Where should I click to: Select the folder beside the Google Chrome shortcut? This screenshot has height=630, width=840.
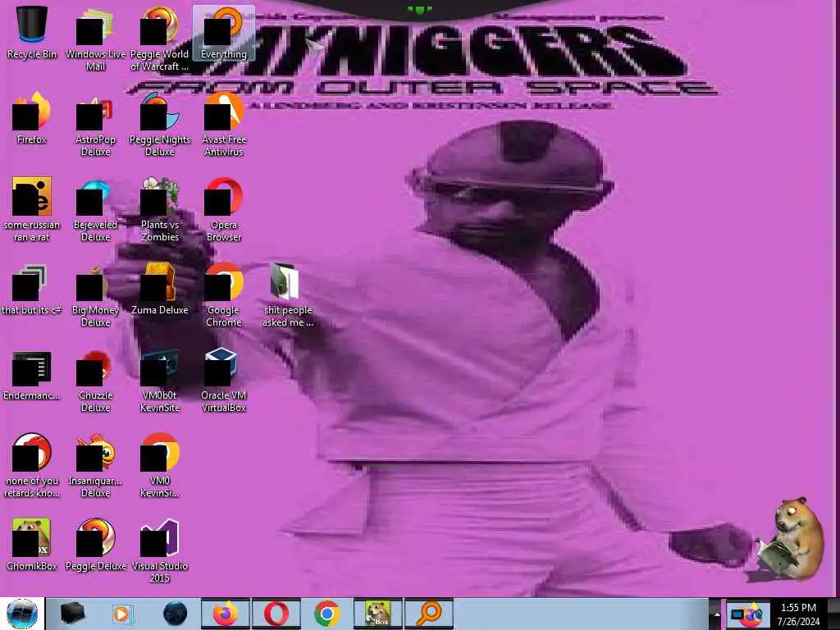coord(288,295)
